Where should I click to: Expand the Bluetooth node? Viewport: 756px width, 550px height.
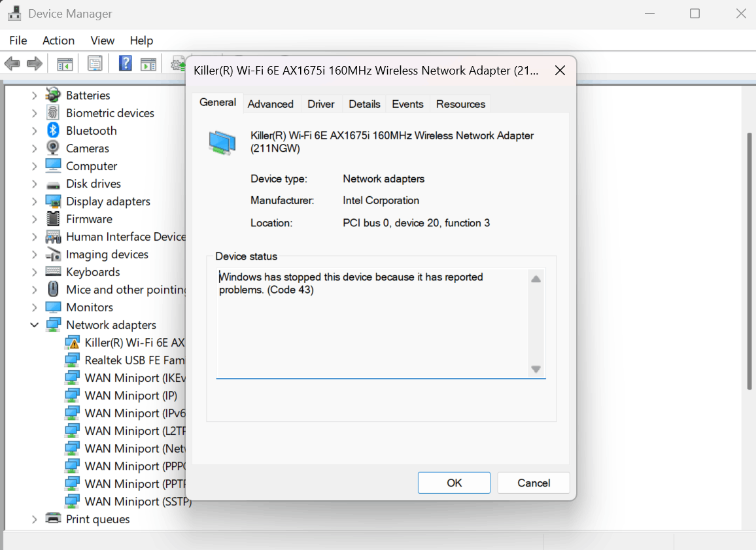34,131
